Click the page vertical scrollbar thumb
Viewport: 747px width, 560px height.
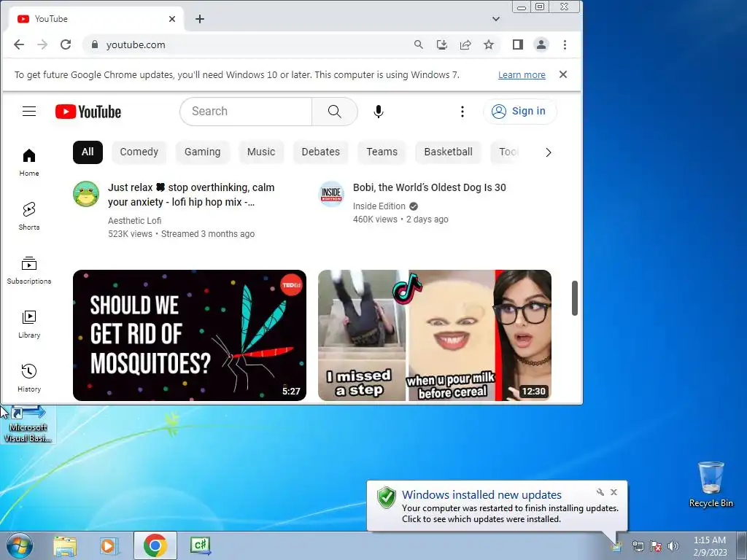(x=575, y=298)
